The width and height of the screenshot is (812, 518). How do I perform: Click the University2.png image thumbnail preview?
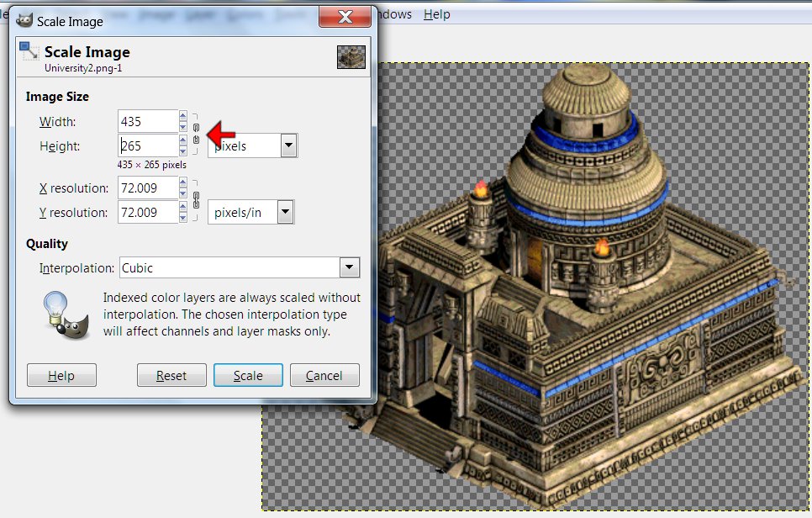point(351,57)
